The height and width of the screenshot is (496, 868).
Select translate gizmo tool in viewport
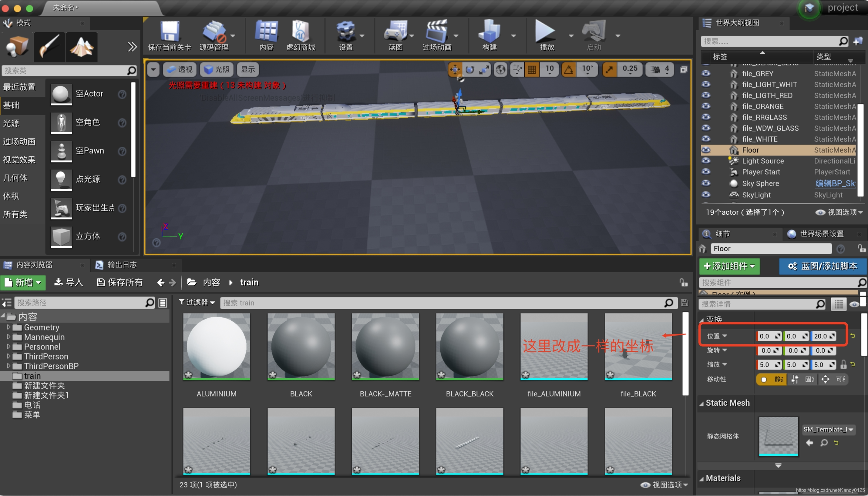point(455,69)
